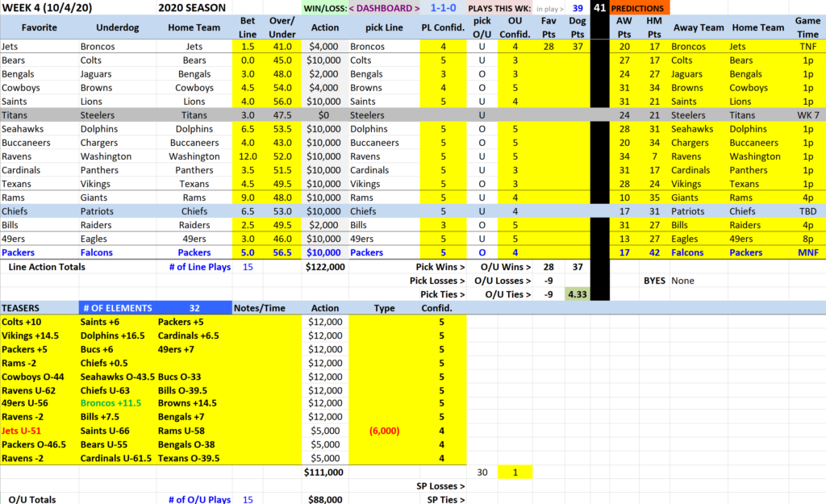Click the 1.5 bet line cell
Screen dimensions: 826x504
pos(248,46)
